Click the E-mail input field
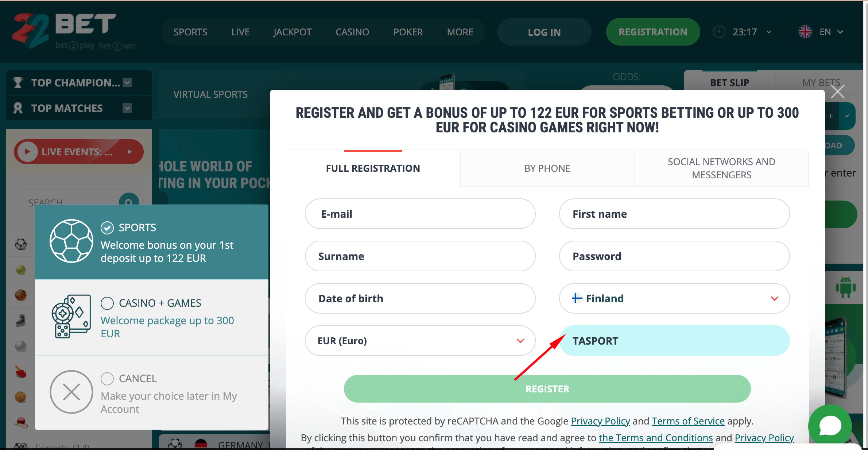This screenshot has height=450, width=868. (420, 214)
